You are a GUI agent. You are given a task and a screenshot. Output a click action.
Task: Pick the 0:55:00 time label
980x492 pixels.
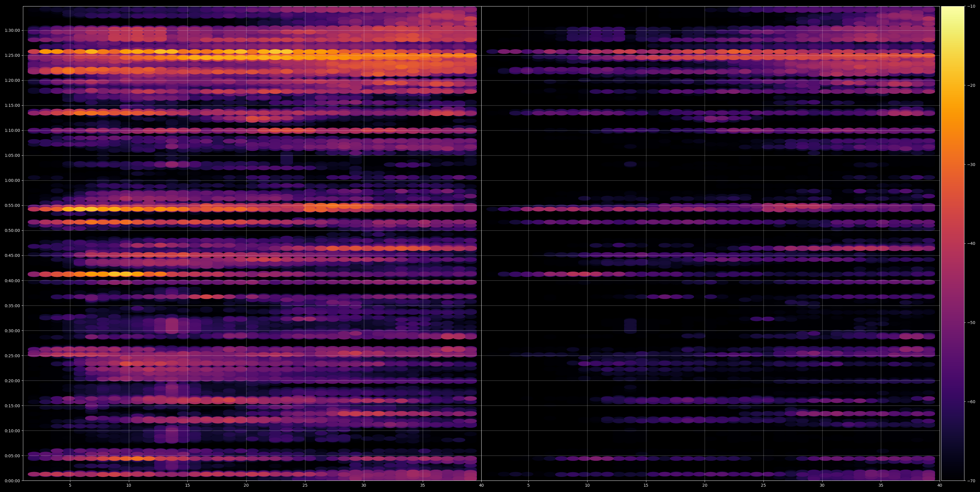(12, 205)
